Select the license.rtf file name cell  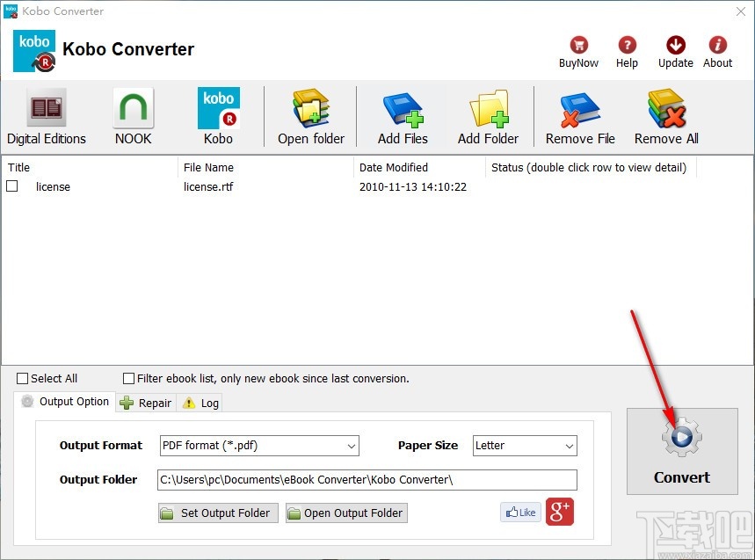pyautogui.click(x=208, y=187)
